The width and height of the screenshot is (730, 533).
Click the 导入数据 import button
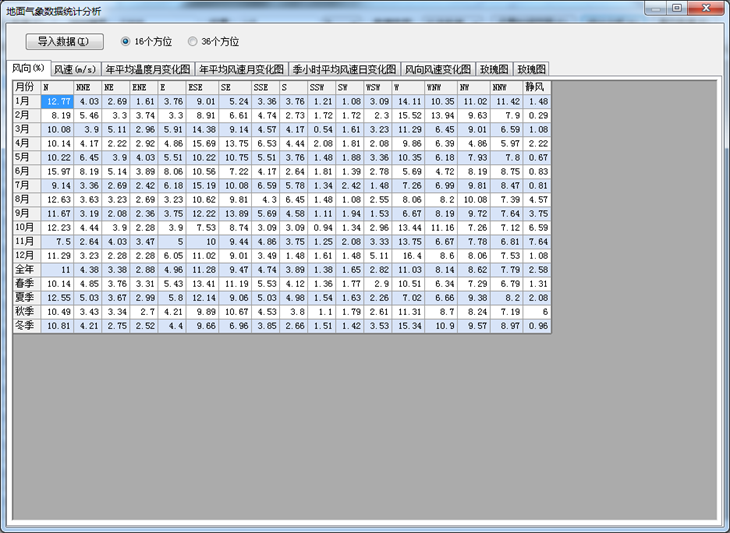64,42
